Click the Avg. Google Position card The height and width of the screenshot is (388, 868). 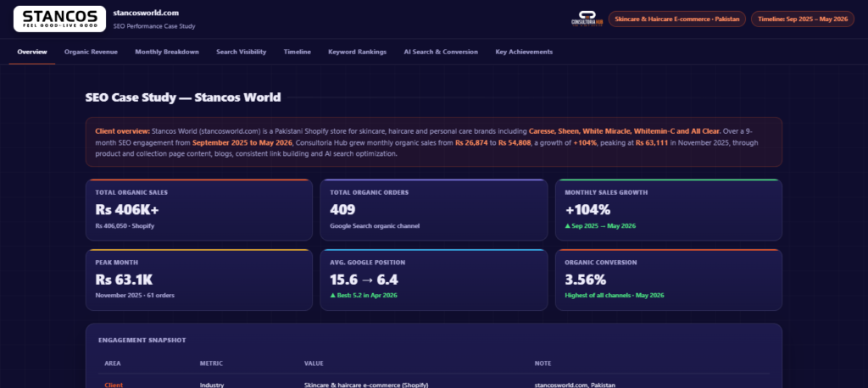coord(434,280)
